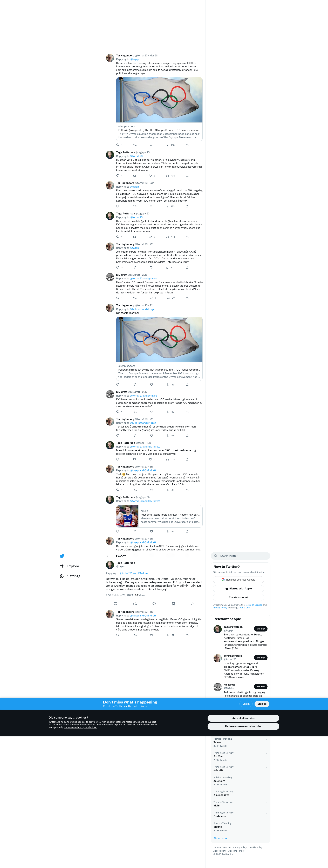Show more trending topics

(220, 838)
